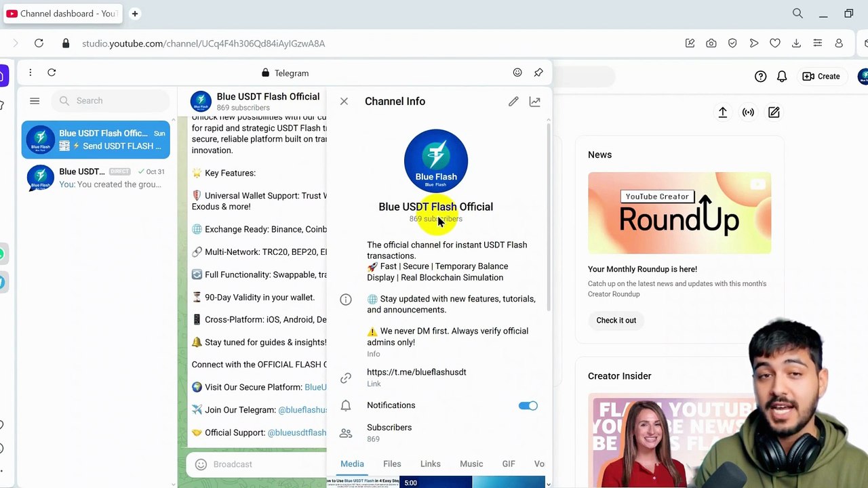Focus the Broadcast message field
868x488 pixels.
point(268,464)
